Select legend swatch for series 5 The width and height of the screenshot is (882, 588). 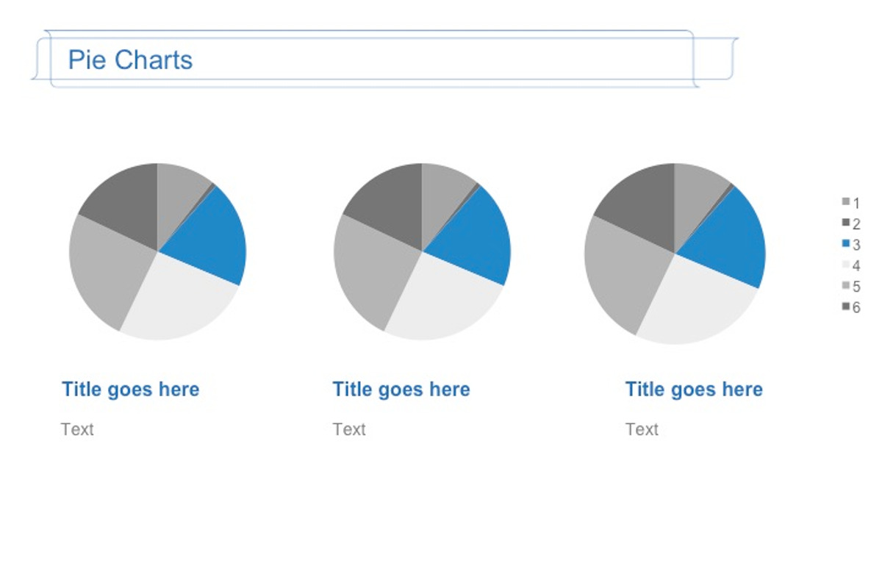(846, 285)
